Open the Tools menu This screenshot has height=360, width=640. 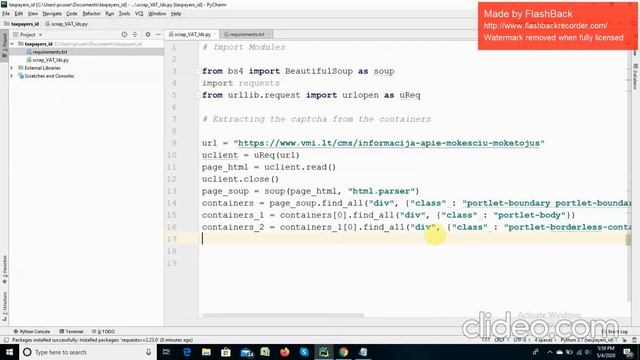point(124,13)
